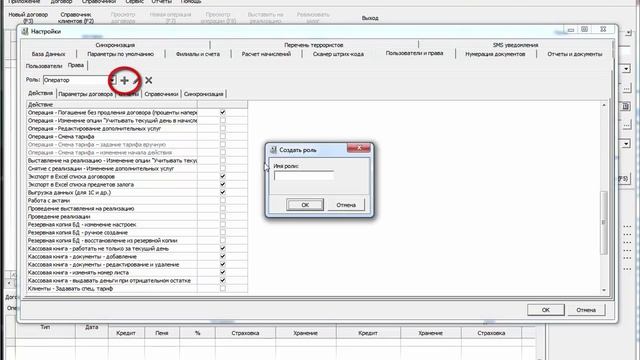Click the Дата column header in main window
The image size is (640, 360).
[92, 327]
